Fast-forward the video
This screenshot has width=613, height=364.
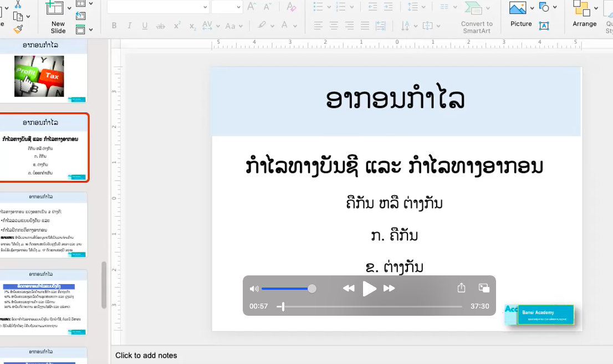pyautogui.click(x=389, y=289)
